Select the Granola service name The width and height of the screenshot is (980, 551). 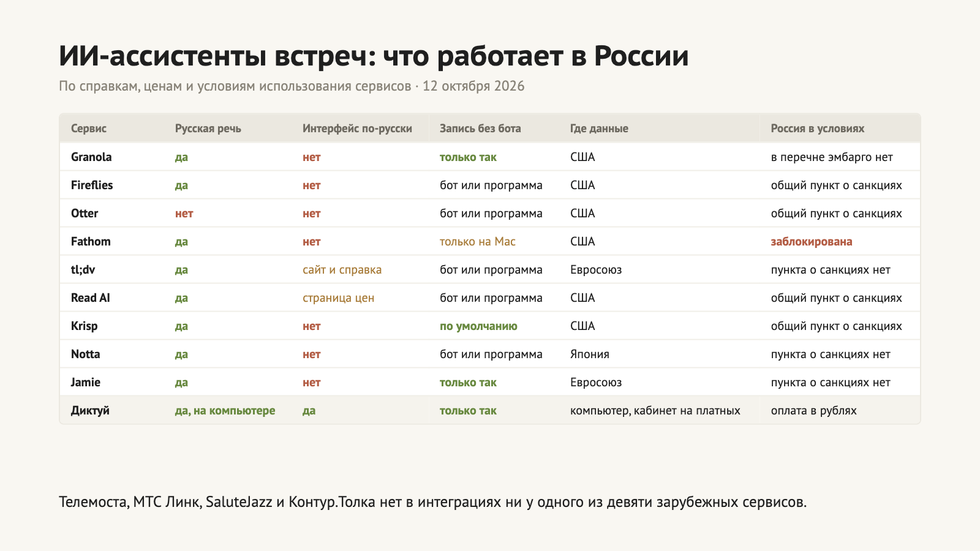91,157
